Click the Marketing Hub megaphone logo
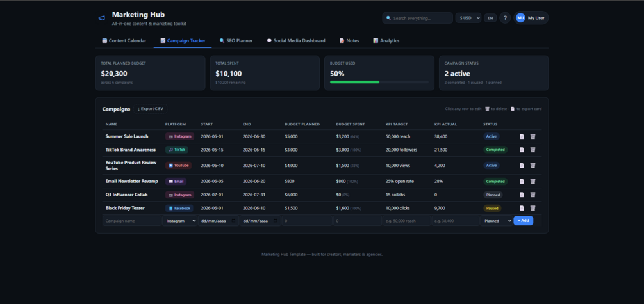644x304 pixels. click(101, 18)
